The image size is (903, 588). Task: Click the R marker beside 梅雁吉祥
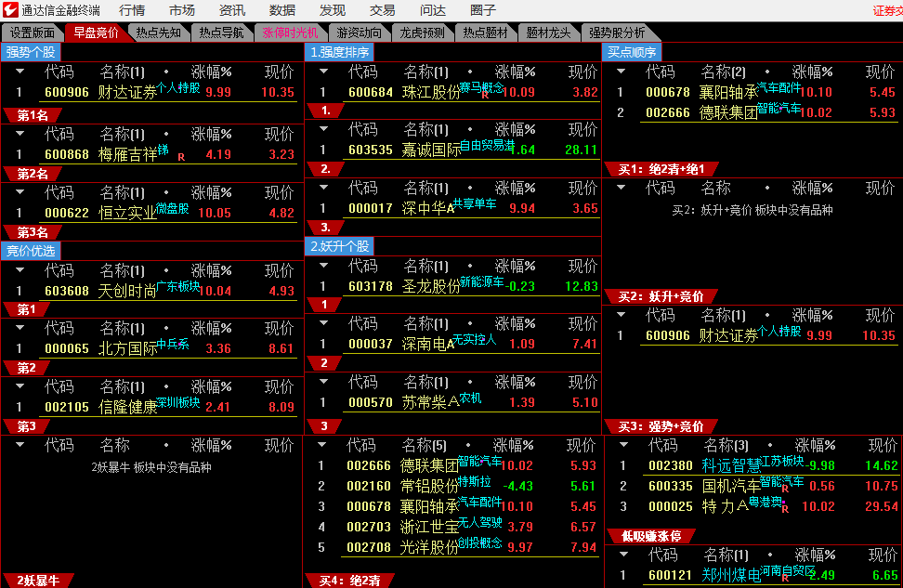coord(181,158)
